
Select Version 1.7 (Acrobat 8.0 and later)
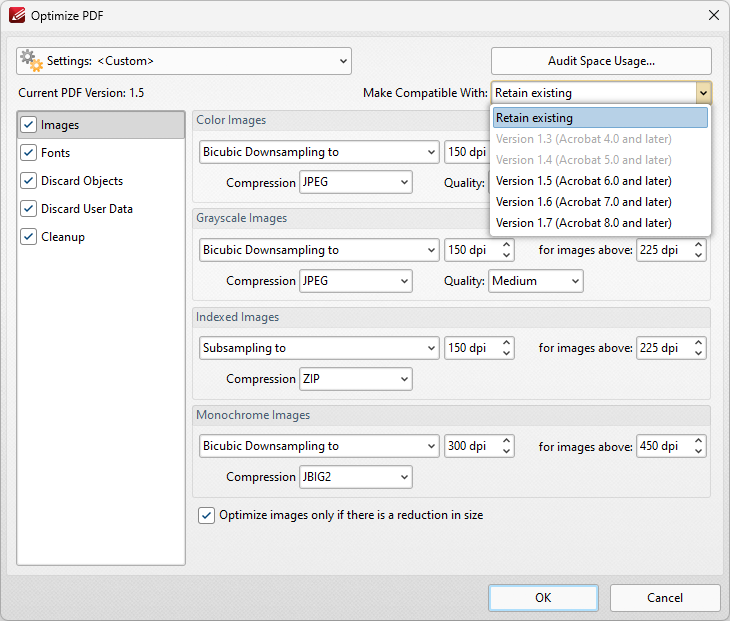pyautogui.click(x=600, y=223)
